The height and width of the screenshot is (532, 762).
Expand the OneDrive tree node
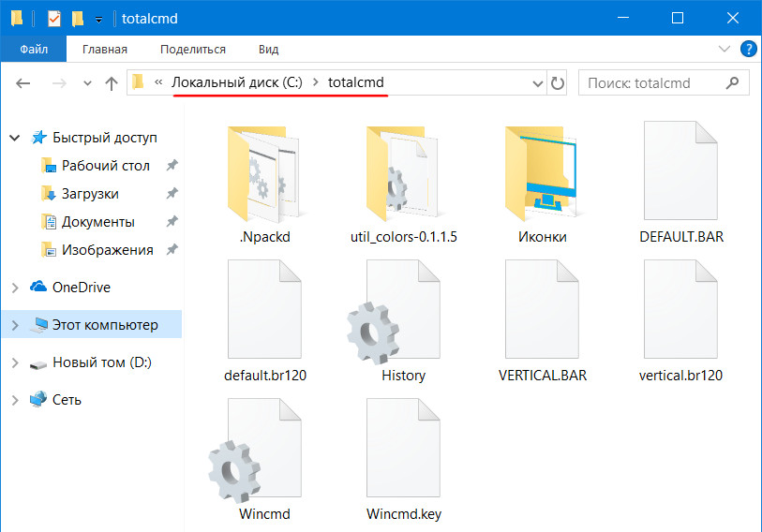tap(15, 288)
